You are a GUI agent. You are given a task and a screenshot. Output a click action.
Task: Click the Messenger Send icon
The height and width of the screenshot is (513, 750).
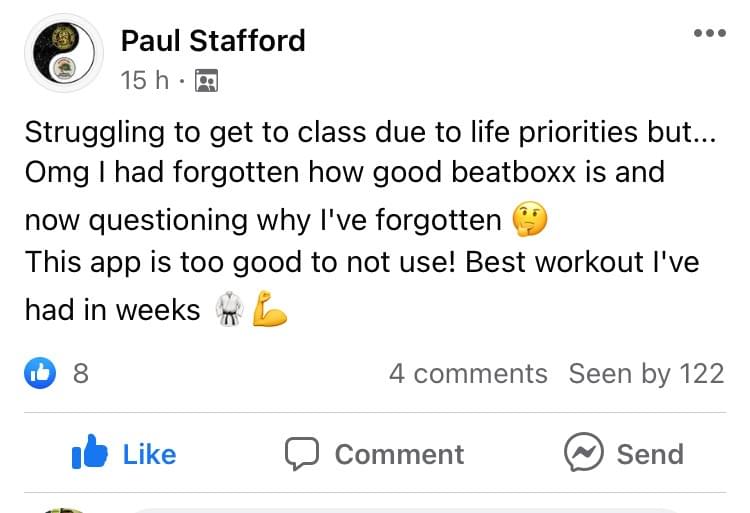584,452
